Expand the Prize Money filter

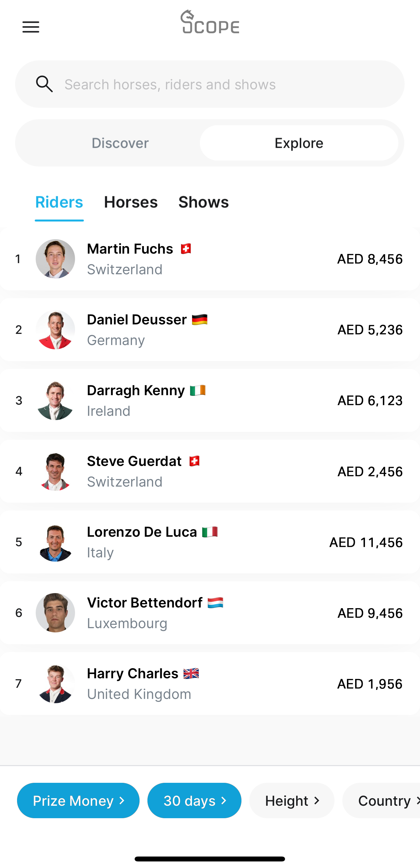(78, 800)
